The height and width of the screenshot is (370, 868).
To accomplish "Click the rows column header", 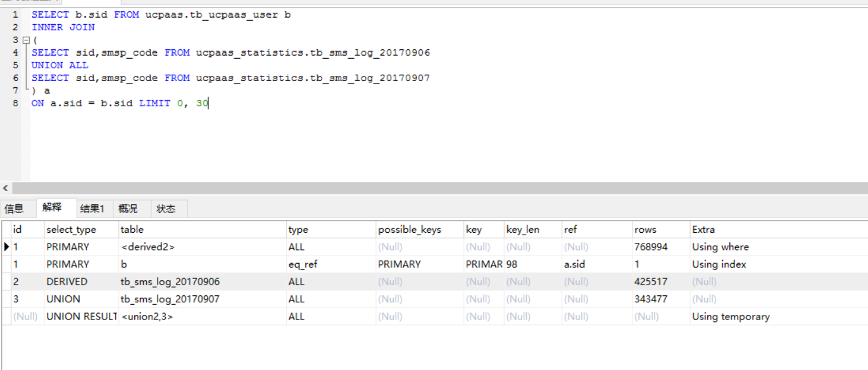I will 660,230.
